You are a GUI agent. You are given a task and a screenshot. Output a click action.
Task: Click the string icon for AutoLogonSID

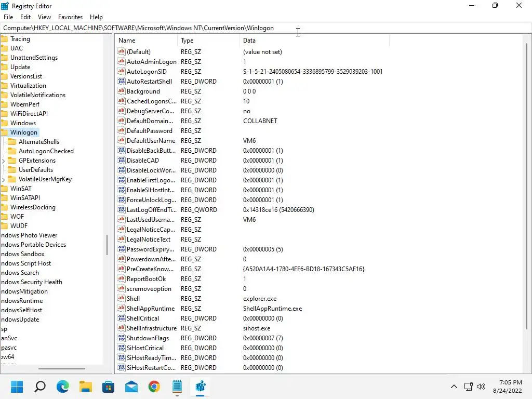coord(122,71)
